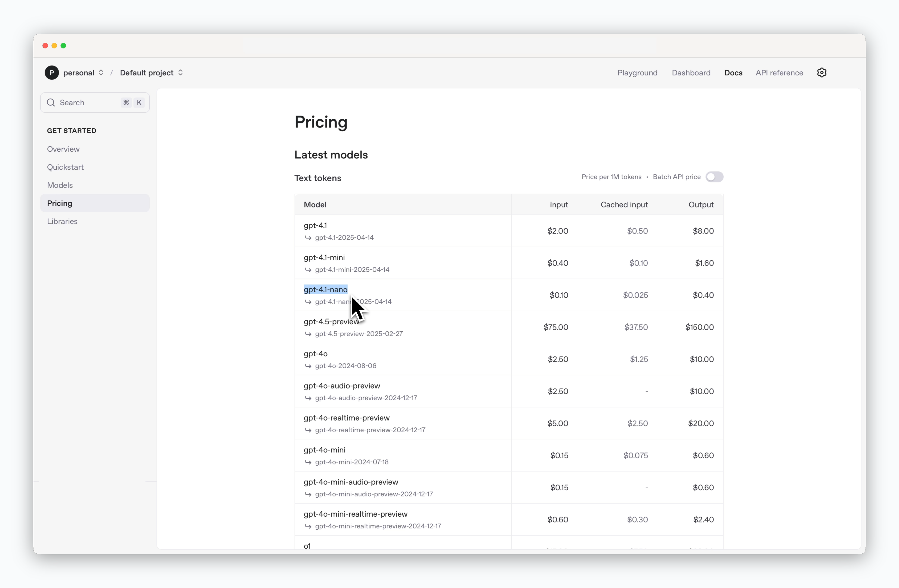
Task: Click the Cached input column header
Action: click(624, 205)
